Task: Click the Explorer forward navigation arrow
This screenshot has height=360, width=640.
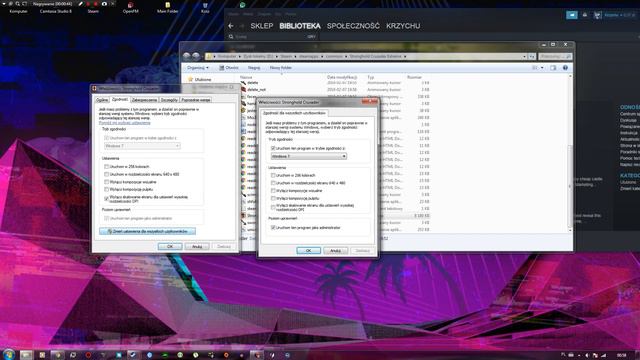Action: [x=196, y=56]
